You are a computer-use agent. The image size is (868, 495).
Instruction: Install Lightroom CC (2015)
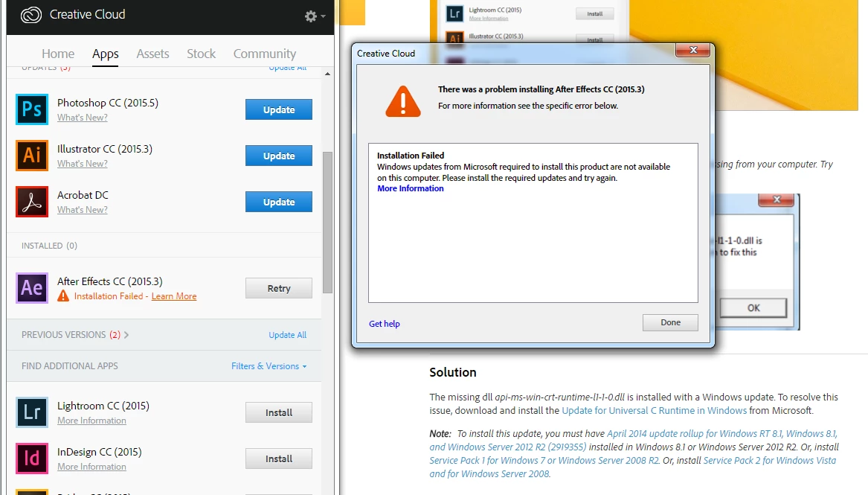pos(278,412)
